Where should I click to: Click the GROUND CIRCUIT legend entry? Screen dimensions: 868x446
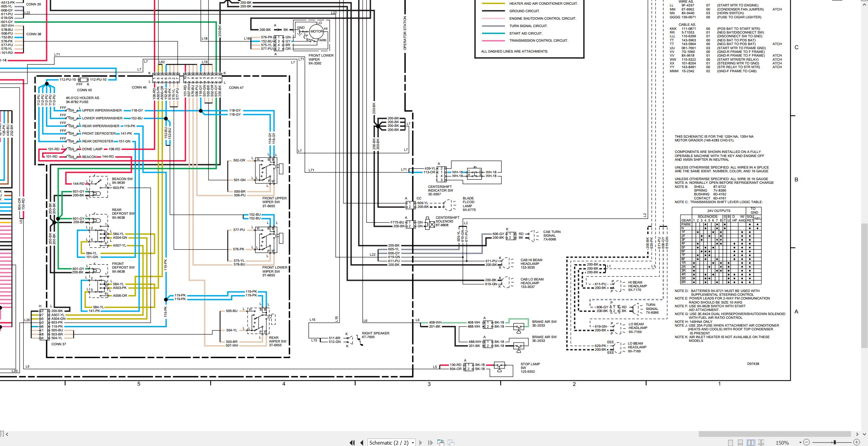tap(524, 11)
